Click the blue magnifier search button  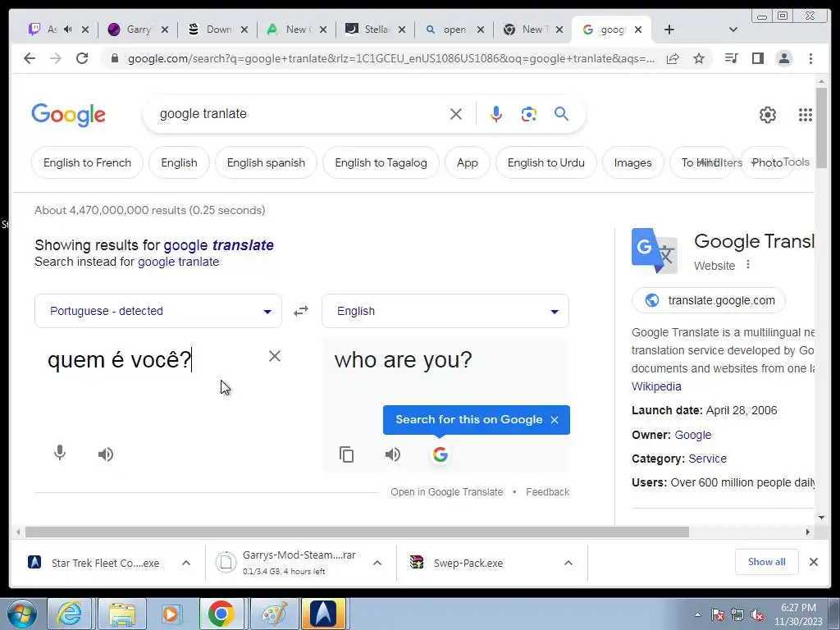tap(561, 113)
